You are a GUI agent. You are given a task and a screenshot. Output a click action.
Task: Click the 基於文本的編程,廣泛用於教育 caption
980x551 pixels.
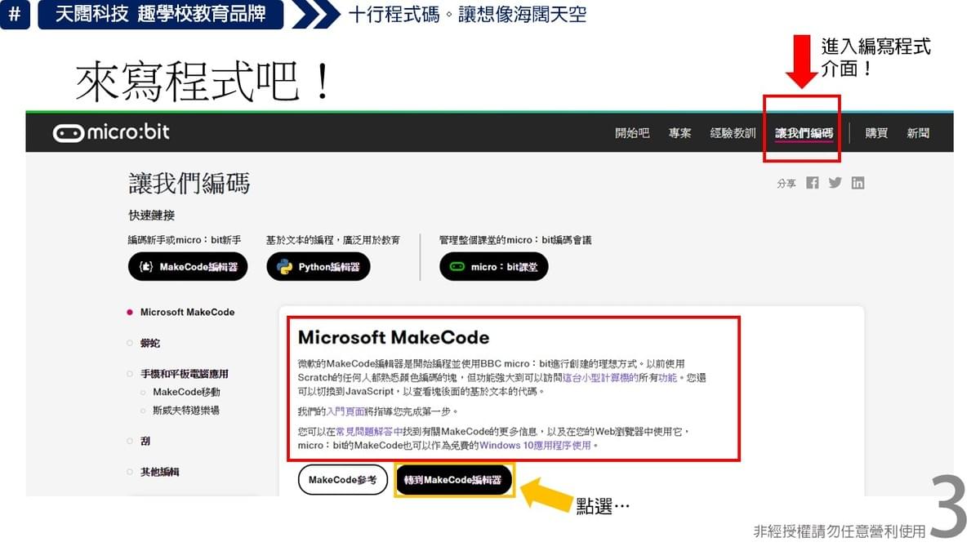(333, 240)
